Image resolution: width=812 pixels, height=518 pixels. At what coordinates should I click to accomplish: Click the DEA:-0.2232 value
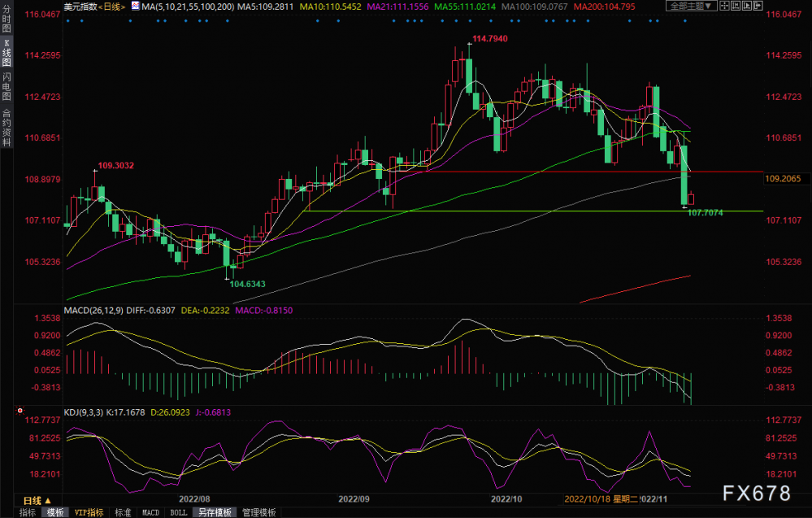pyautogui.click(x=205, y=311)
